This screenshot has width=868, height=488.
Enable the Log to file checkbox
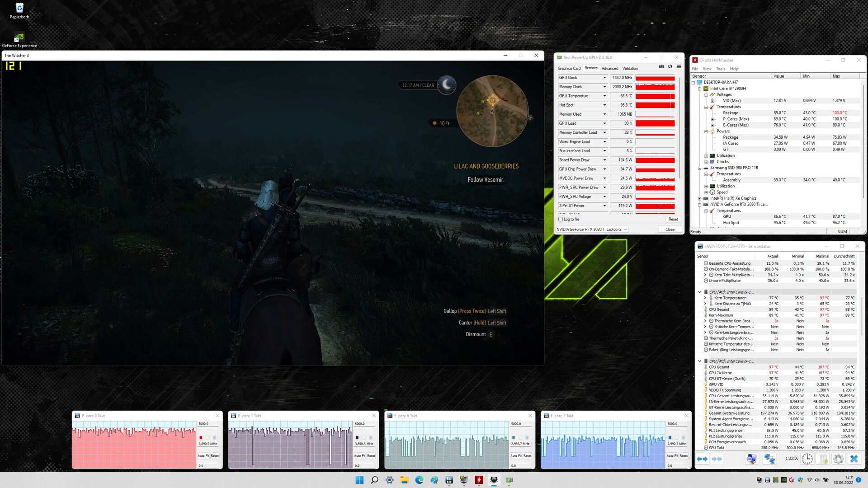[x=561, y=219]
